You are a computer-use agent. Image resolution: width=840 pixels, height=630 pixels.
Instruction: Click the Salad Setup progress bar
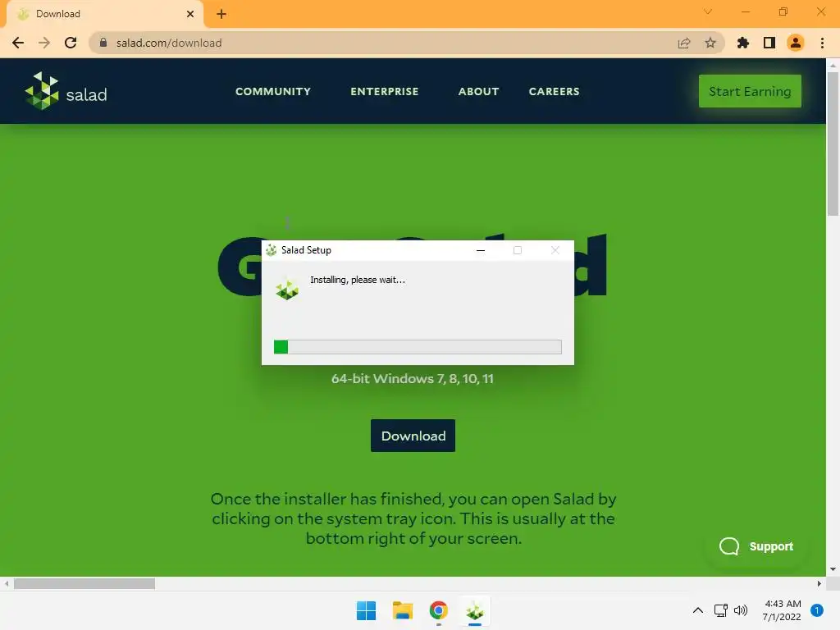click(x=418, y=347)
